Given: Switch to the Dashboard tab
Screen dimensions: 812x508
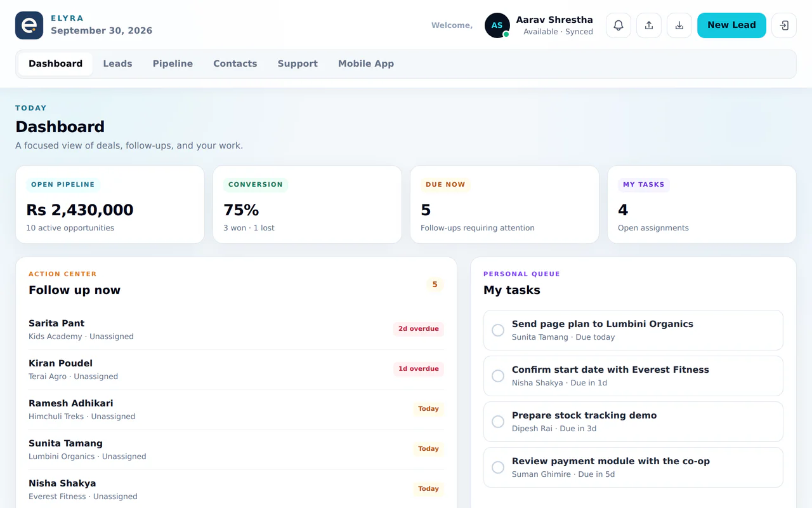Looking at the screenshot, I should click(x=56, y=64).
